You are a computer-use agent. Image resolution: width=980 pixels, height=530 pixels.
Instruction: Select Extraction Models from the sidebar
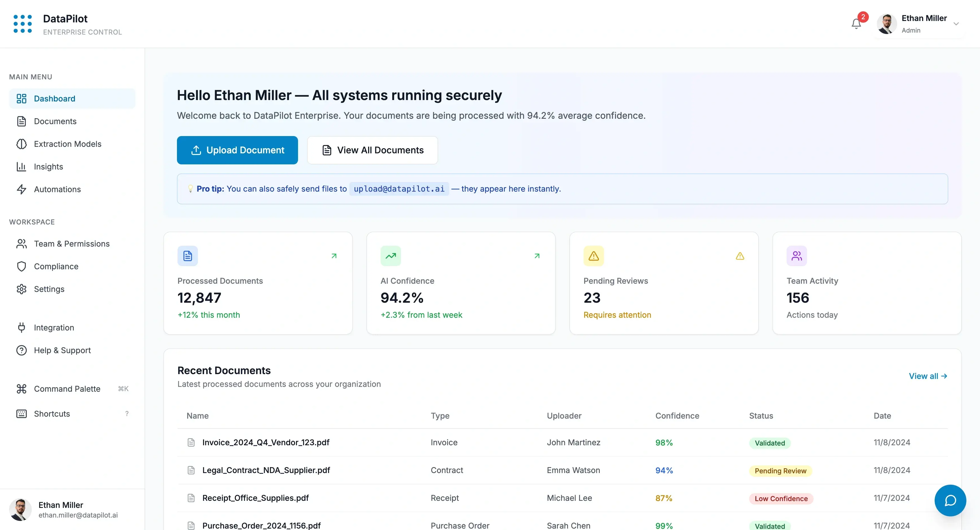pos(67,144)
